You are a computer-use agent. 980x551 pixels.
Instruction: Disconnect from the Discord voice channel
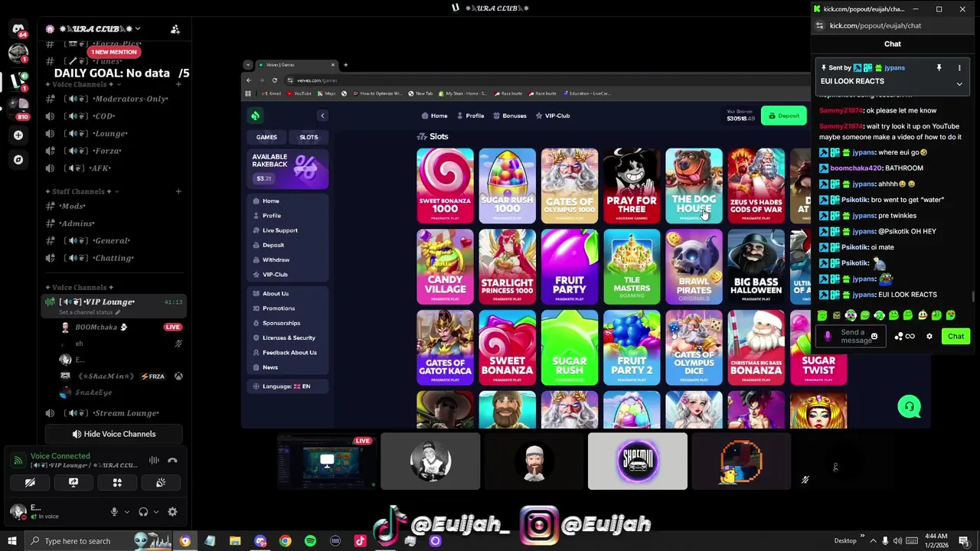click(172, 461)
